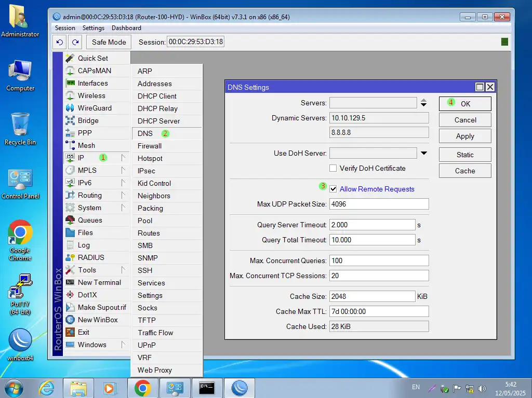Uncheck Allow Remote Requests checkbox
Image resolution: width=532 pixels, height=398 pixels.
[x=333, y=189]
